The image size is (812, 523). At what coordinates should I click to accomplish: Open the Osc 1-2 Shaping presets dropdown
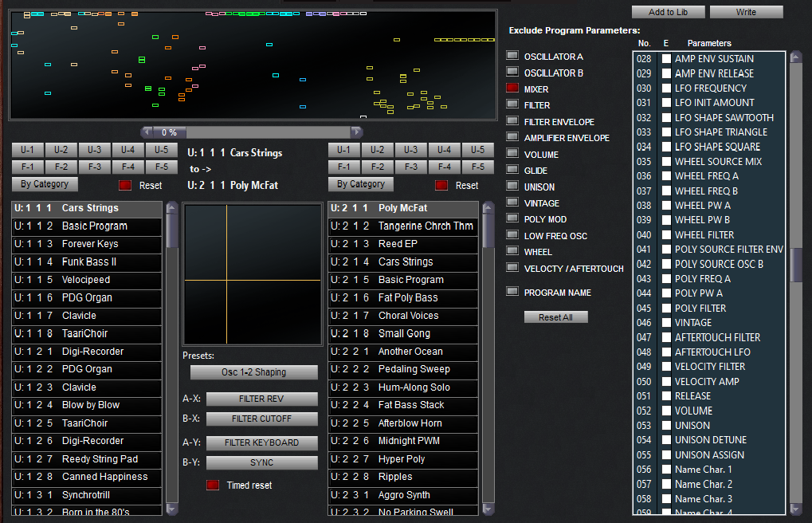point(253,372)
